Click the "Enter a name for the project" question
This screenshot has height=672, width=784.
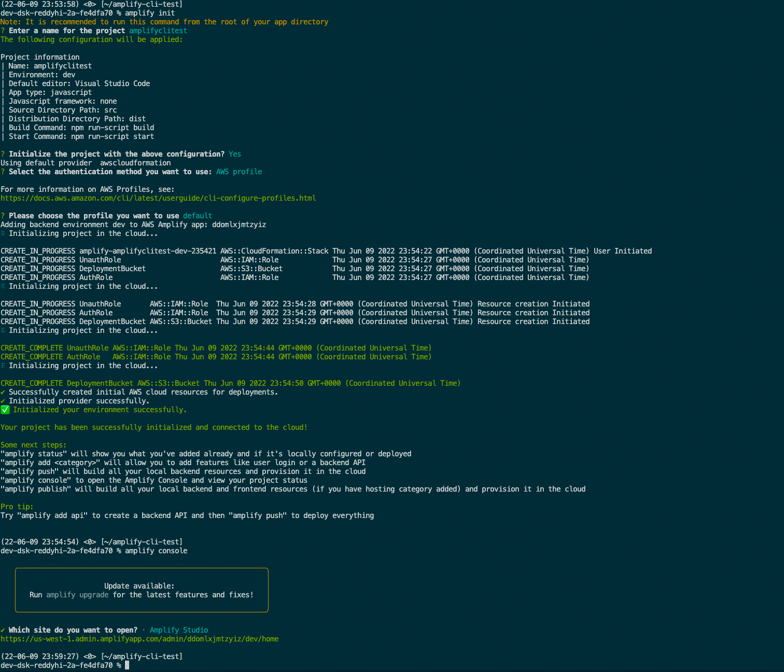(x=67, y=31)
